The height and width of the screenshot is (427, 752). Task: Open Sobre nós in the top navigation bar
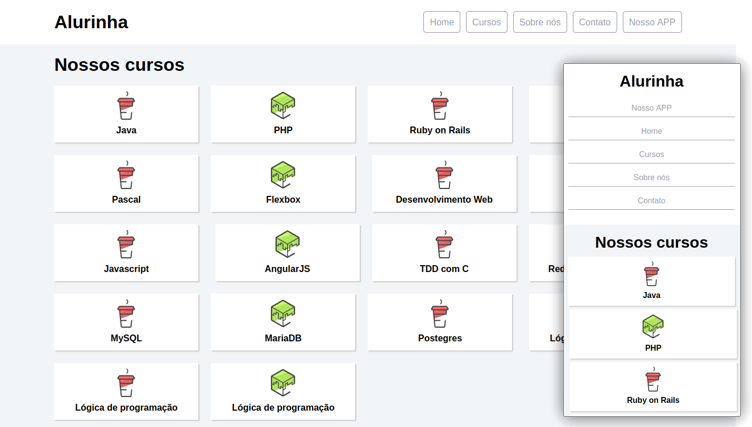tap(540, 22)
